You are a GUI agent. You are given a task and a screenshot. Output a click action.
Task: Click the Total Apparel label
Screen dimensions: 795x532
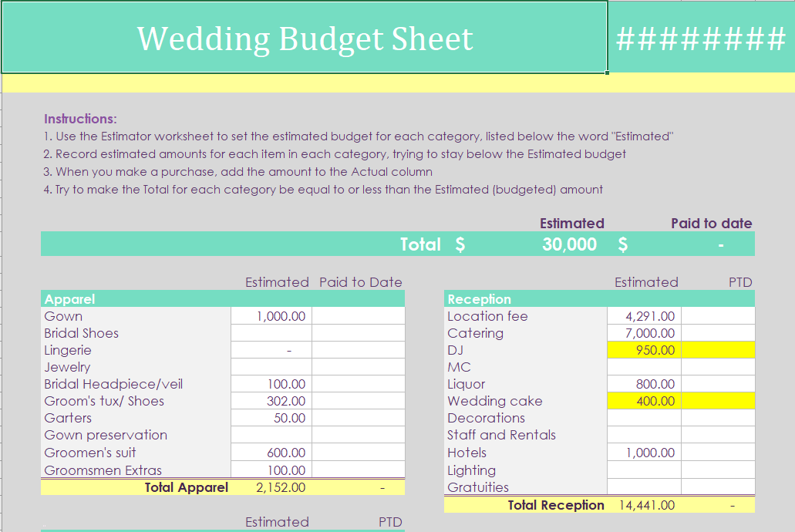(186, 487)
